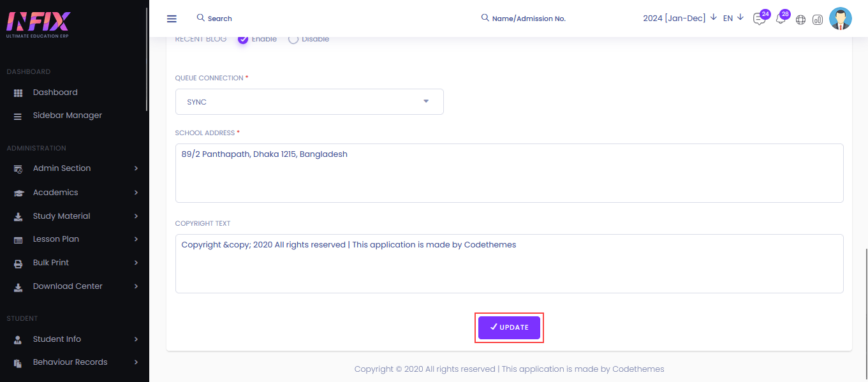Click the Study Material download icon
This screenshot has height=382, width=868.
(x=18, y=217)
